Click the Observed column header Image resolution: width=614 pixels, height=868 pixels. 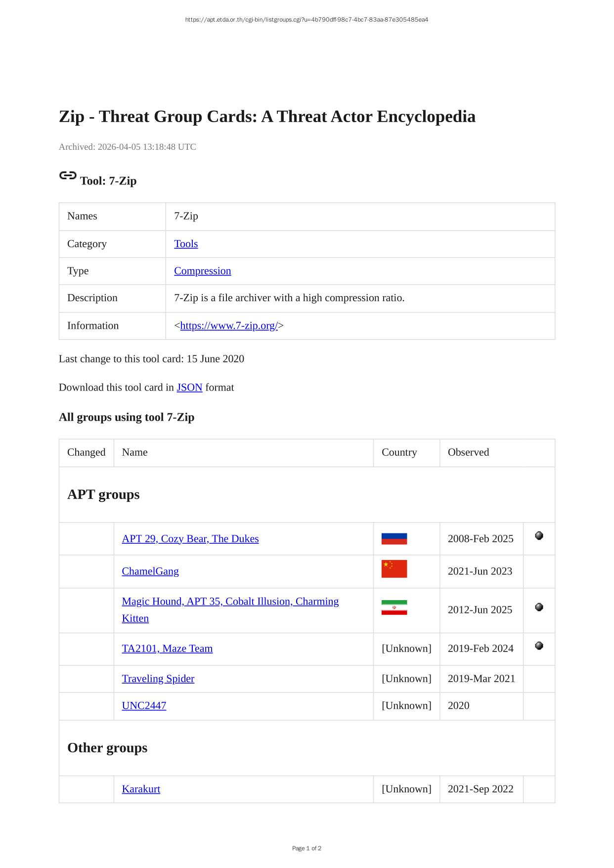click(x=468, y=452)
